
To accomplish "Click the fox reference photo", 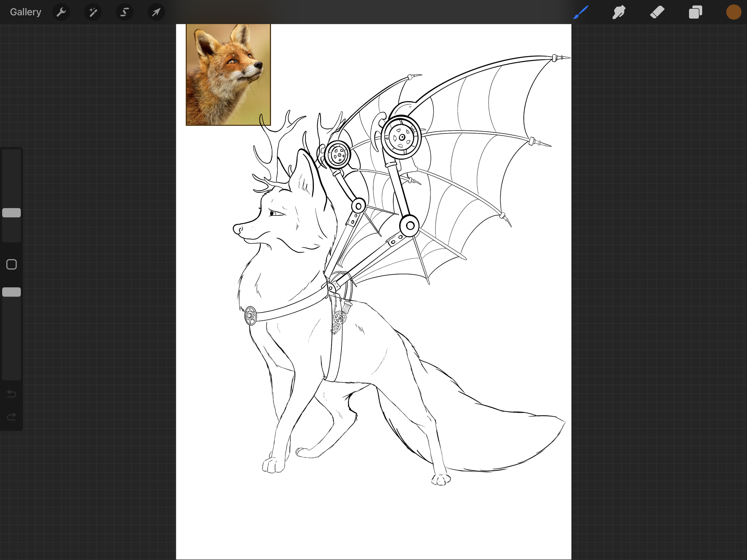I will pyautogui.click(x=228, y=74).
